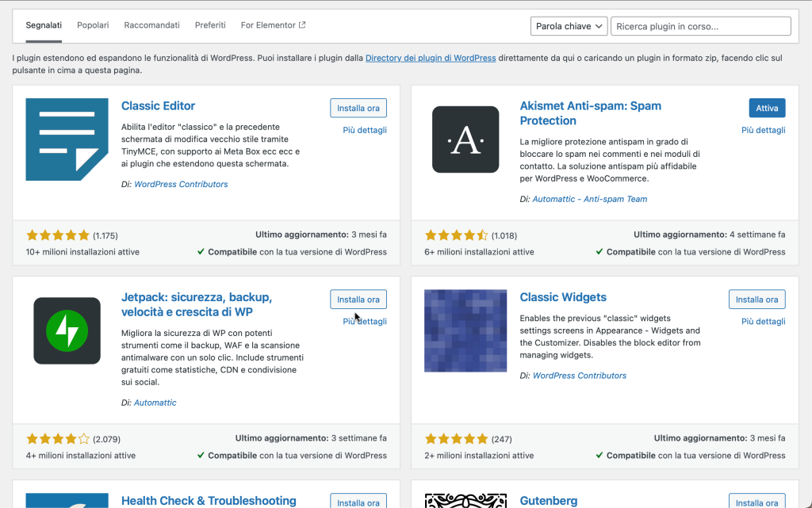The height and width of the screenshot is (508, 812).
Task: Click the "(2.079)" rating count
Action: point(107,440)
